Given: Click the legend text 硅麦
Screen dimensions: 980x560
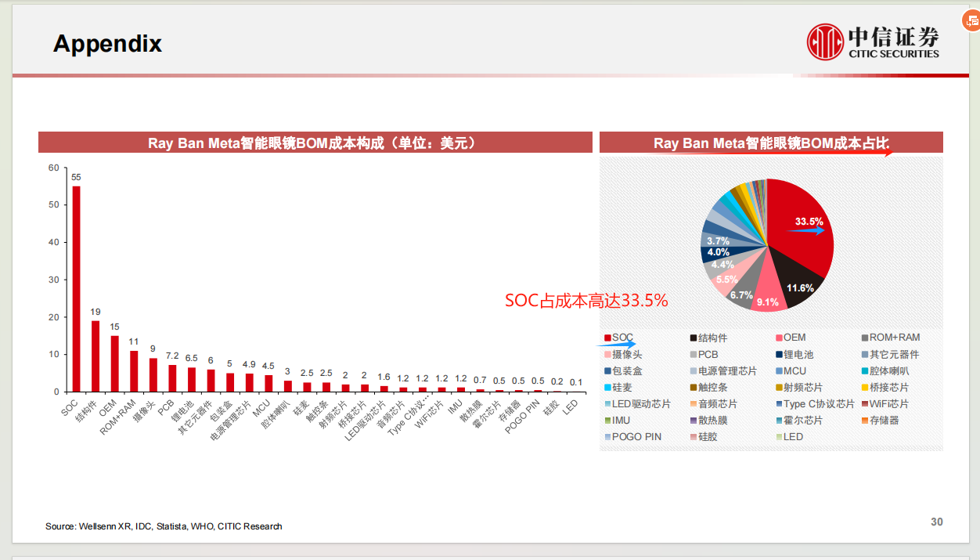Looking at the screenshot, I should coord(622,388).
